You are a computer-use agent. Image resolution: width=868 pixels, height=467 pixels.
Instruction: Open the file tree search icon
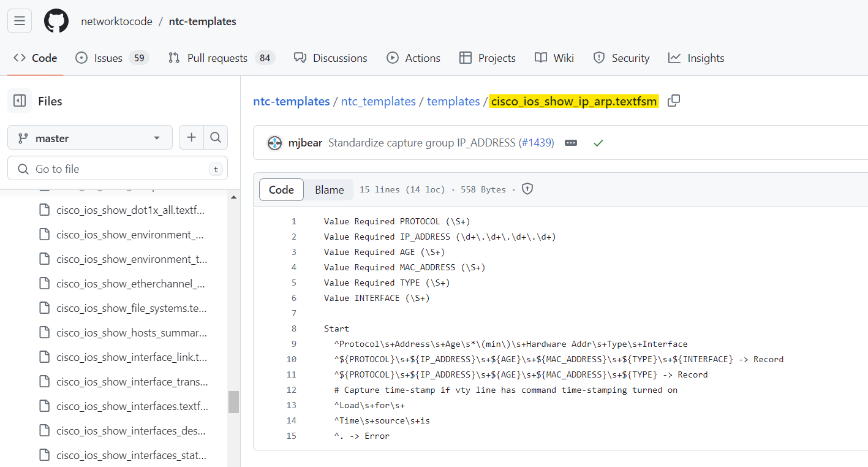click(216, 137)
